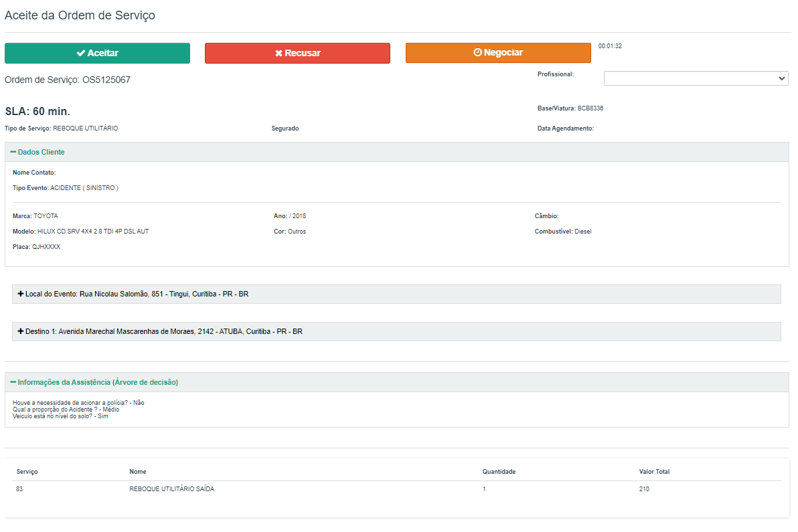Open the Profissional dropdown
The image size is (798, 532).
[x=696, y=79]
